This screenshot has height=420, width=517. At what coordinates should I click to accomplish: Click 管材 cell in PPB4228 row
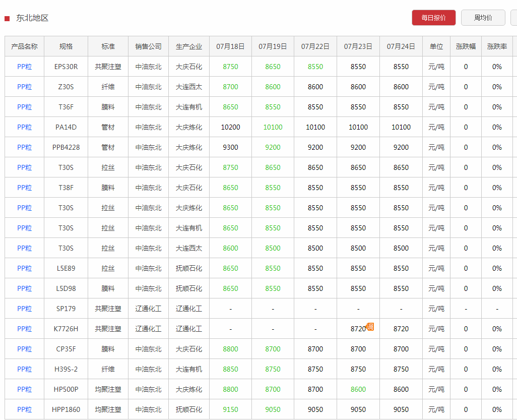point(108,147)
